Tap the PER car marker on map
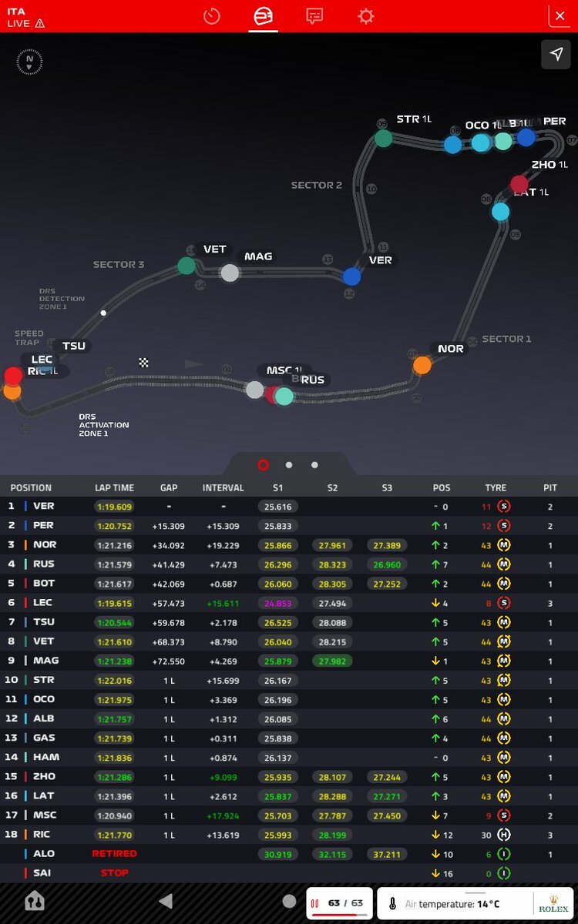 coord(526,137)
